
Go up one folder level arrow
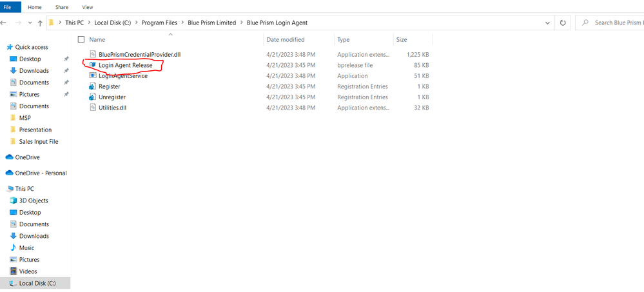coord(40,23)
